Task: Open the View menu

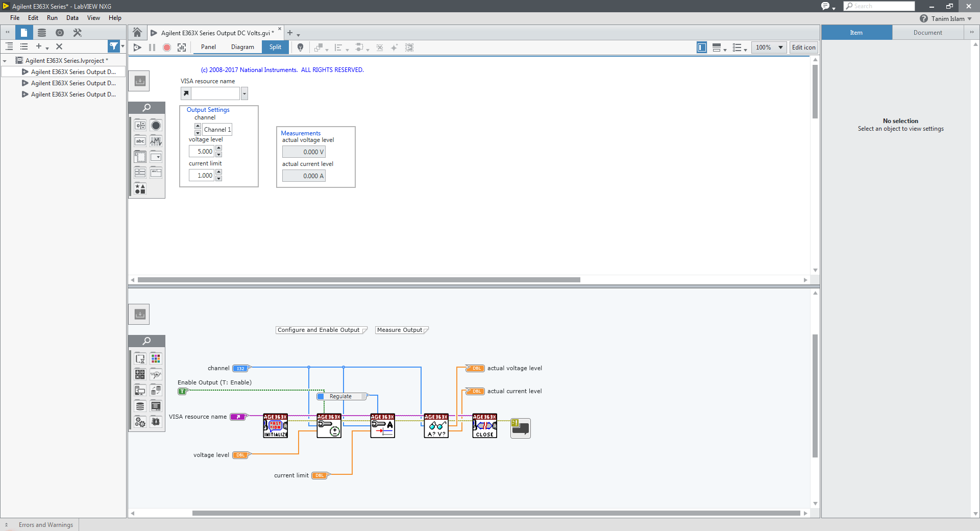Action: tap(93, 18)
